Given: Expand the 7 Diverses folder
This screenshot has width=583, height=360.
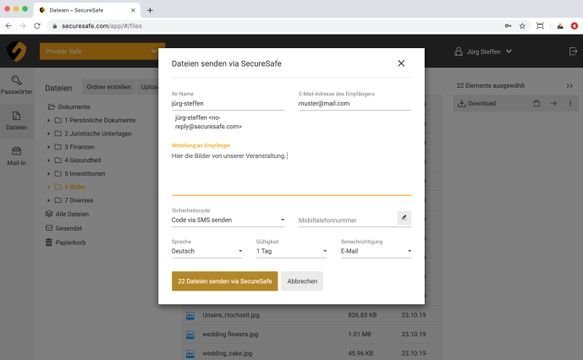Looking at the screenshot, I should click(x=49, y=200).
